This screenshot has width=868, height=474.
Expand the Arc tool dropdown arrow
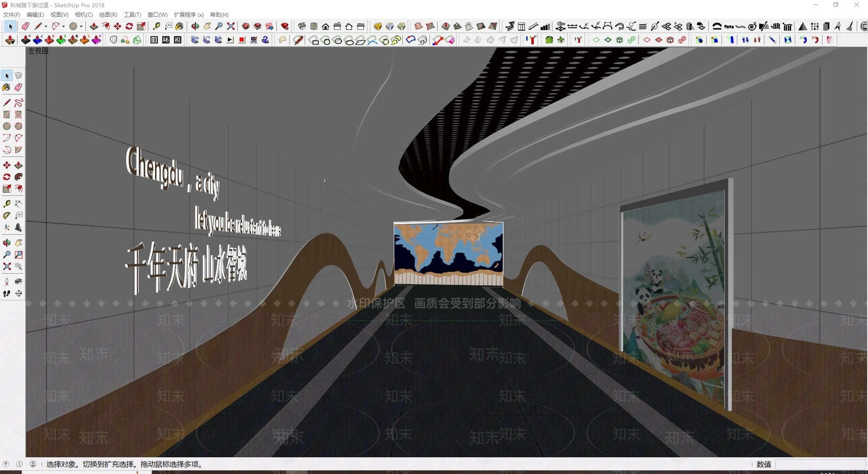tap(63, 26)
